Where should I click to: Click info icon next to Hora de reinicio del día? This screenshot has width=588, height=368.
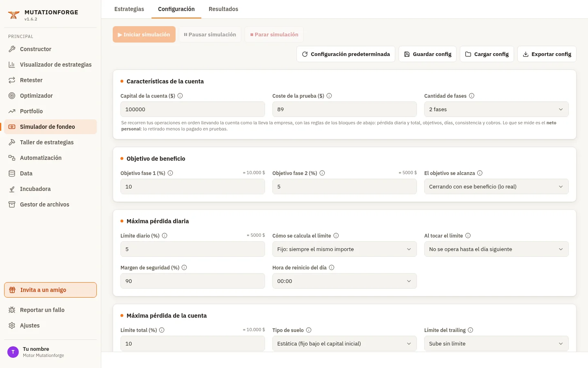point(332,267)
